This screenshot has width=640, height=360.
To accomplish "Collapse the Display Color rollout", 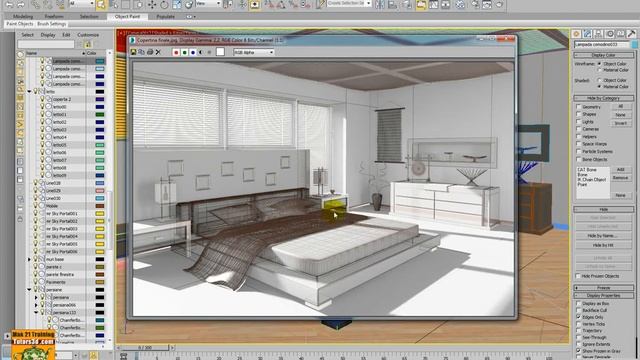I will click(604, 55).
